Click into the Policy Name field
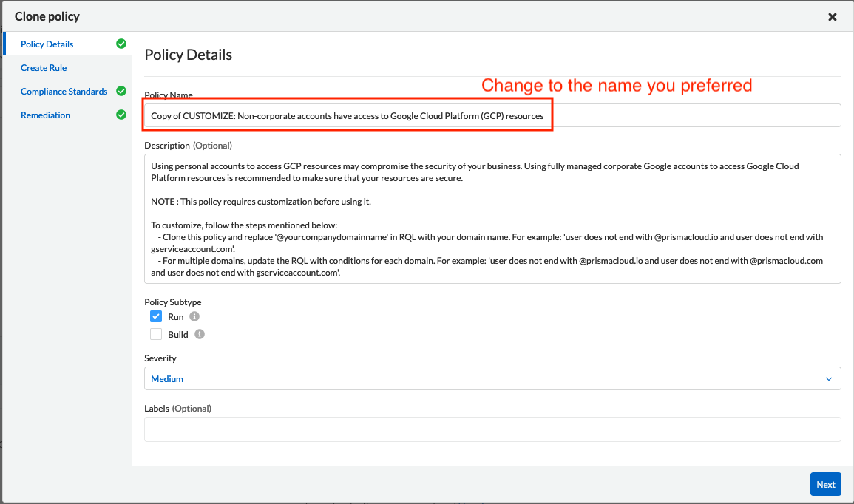Screen dimensions: 854x504 click(x=492, y=115)
